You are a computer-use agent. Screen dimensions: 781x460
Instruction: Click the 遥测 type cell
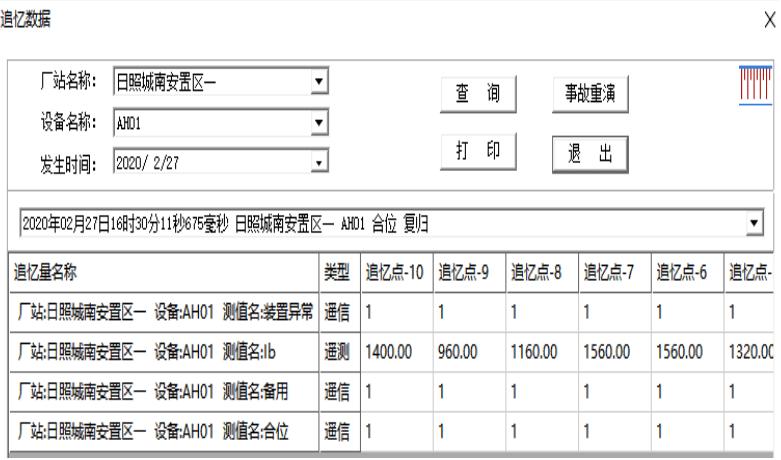pyautogui.click(x=340, y=352)
